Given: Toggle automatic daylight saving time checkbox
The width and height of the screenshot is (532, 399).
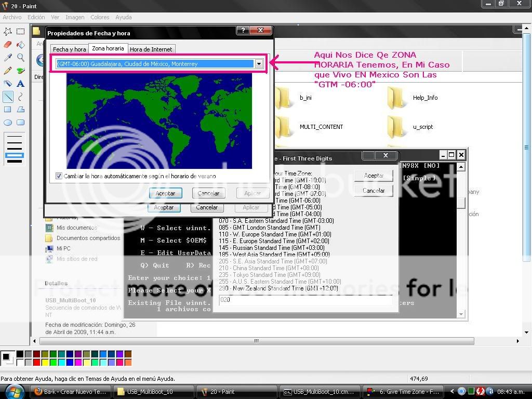Looking at the screenshot, I should (59, 176).
